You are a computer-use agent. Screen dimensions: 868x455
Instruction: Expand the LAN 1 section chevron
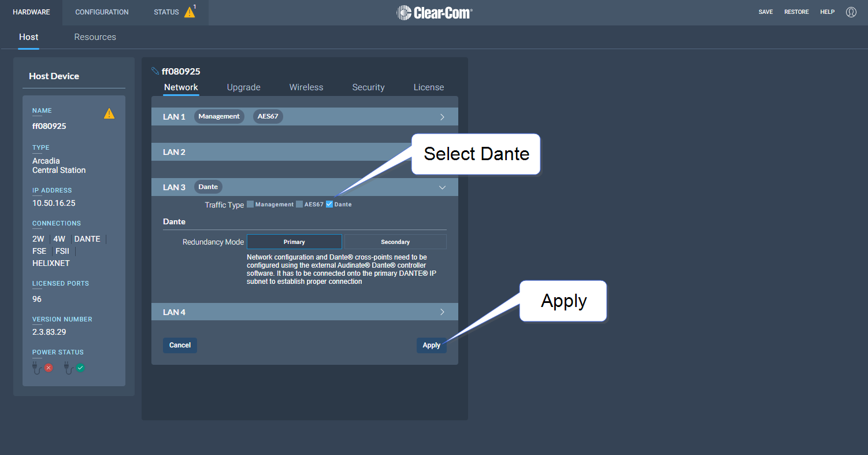[x=442, y=117]
